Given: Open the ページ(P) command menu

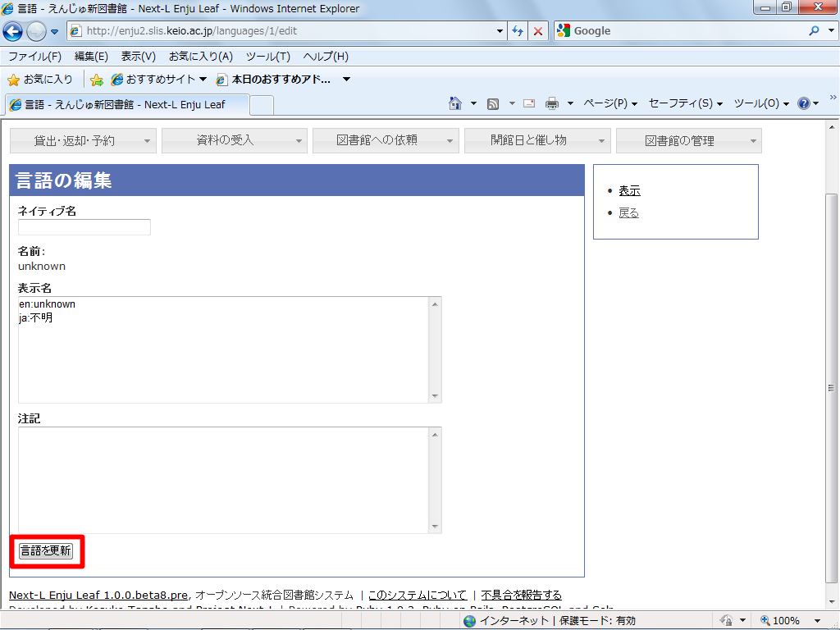Looking at the screenshot, I should coord(610,103).
